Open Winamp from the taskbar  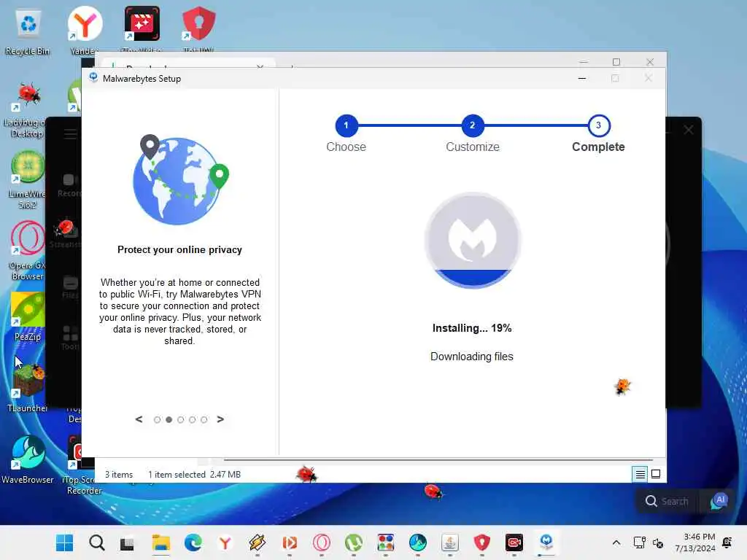tap(258, 542)
